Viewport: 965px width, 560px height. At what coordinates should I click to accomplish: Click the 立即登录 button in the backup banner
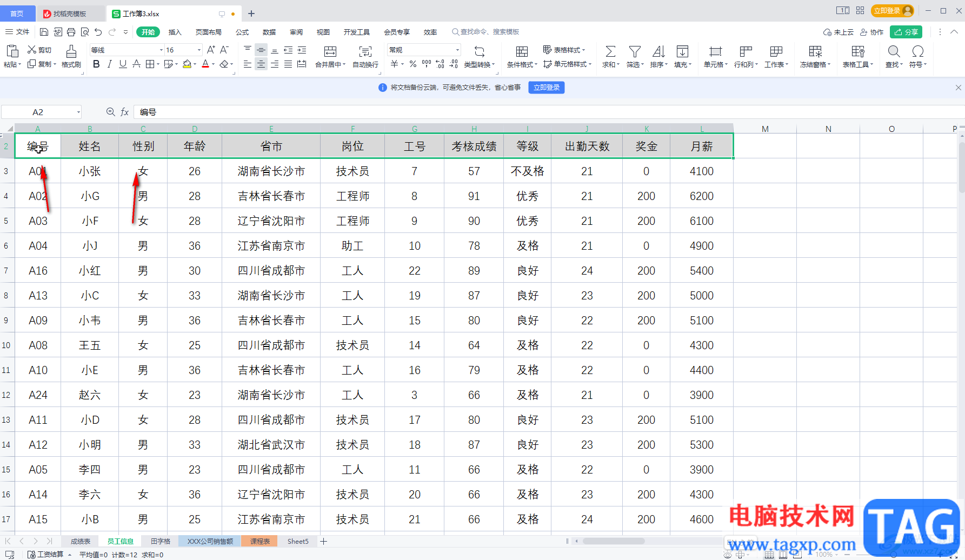coord(547,88)
